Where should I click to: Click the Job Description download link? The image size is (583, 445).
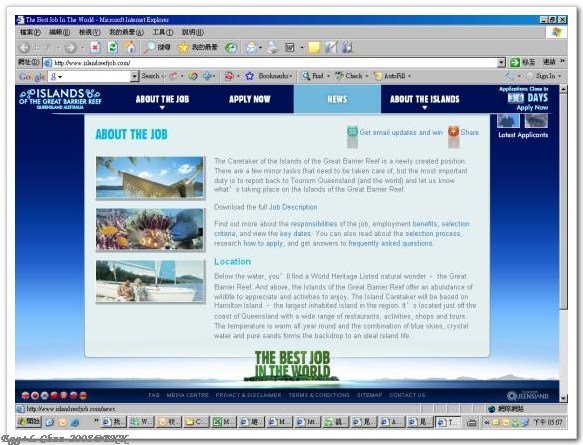[293, 207]
